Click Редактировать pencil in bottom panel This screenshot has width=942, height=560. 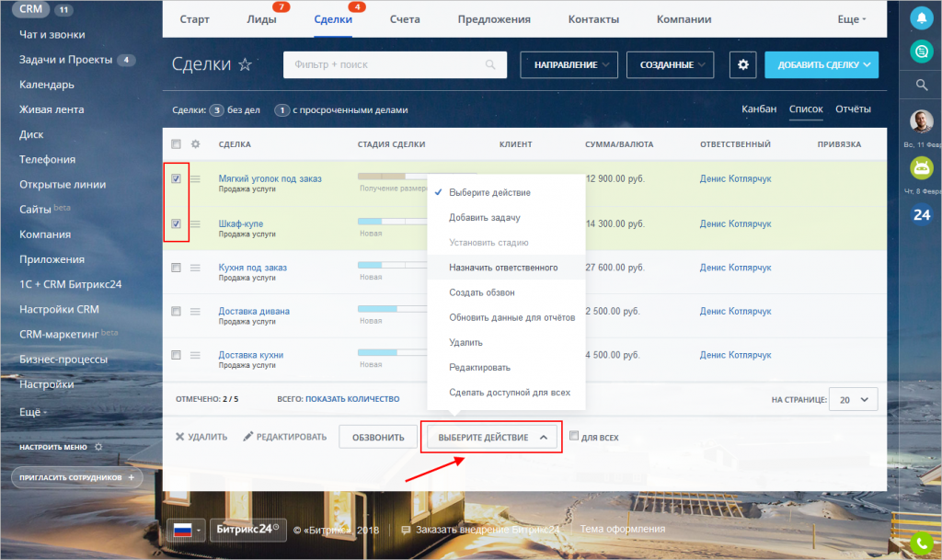248,437
